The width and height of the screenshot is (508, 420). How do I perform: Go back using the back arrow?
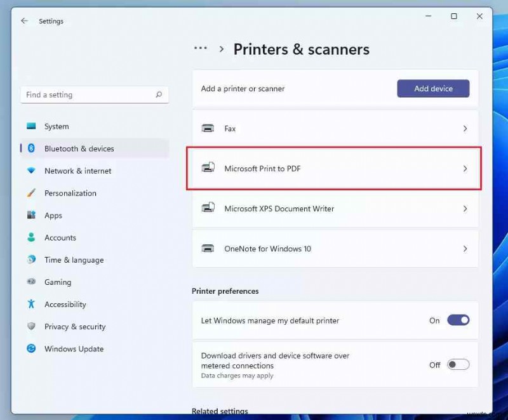24,20
